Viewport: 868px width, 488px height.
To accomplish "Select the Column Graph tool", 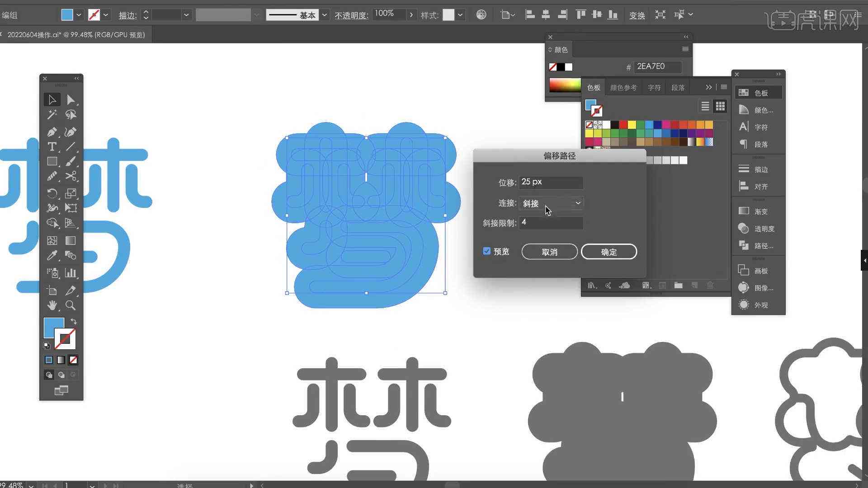I will pos(71,273).
